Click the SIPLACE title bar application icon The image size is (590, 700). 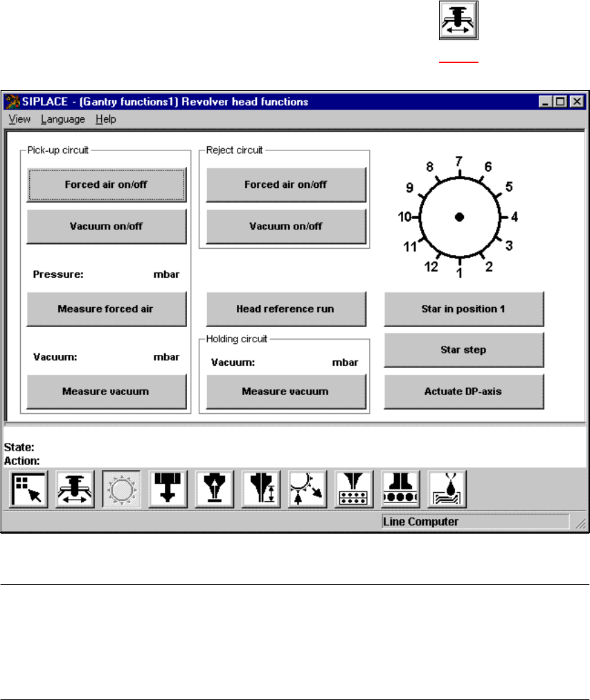tap(12, 102)
